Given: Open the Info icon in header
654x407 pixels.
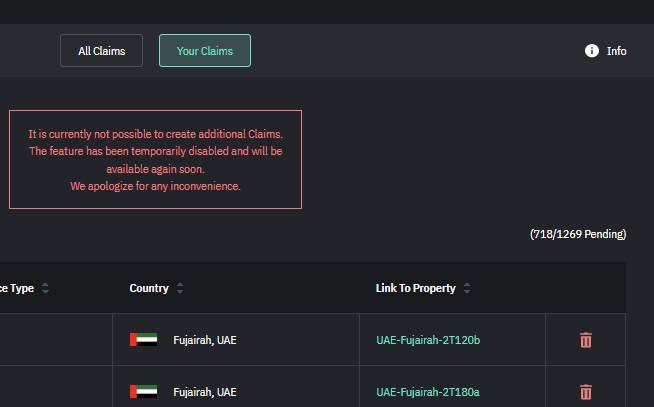Looking at the screenshot, I should coord(591,50).
